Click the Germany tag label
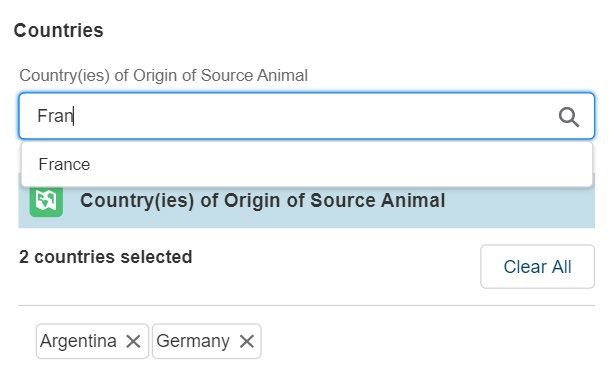614x376 pixels. 193,341
